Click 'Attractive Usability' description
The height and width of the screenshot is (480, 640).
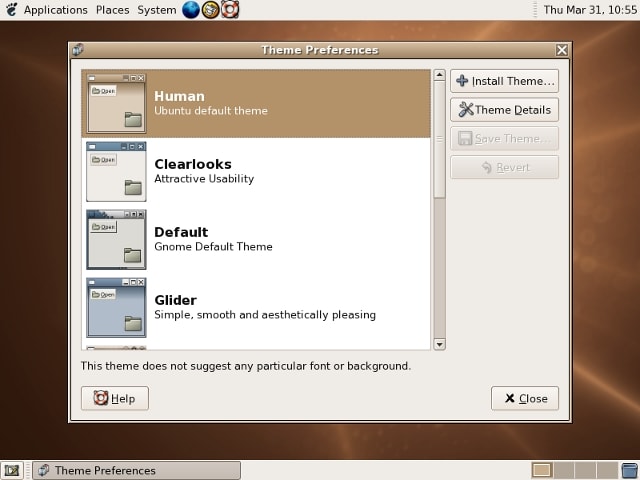[204, 179]
